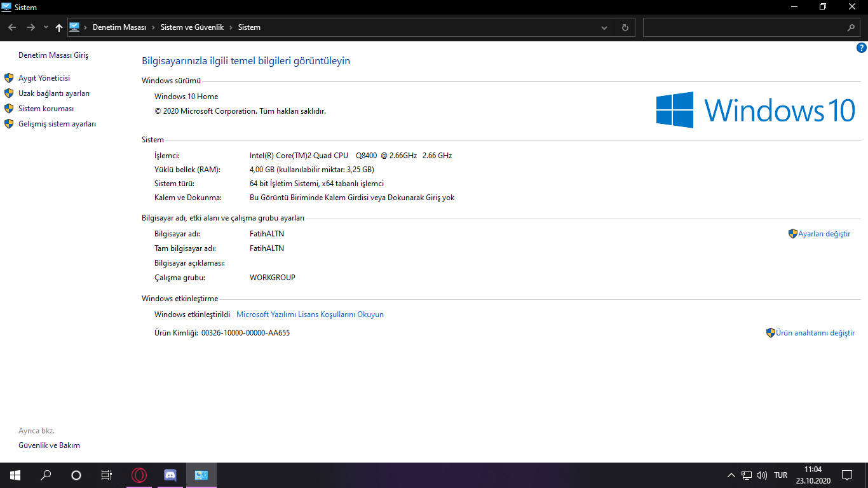Open the blue Help question mark icon

(x=862, y=48)
